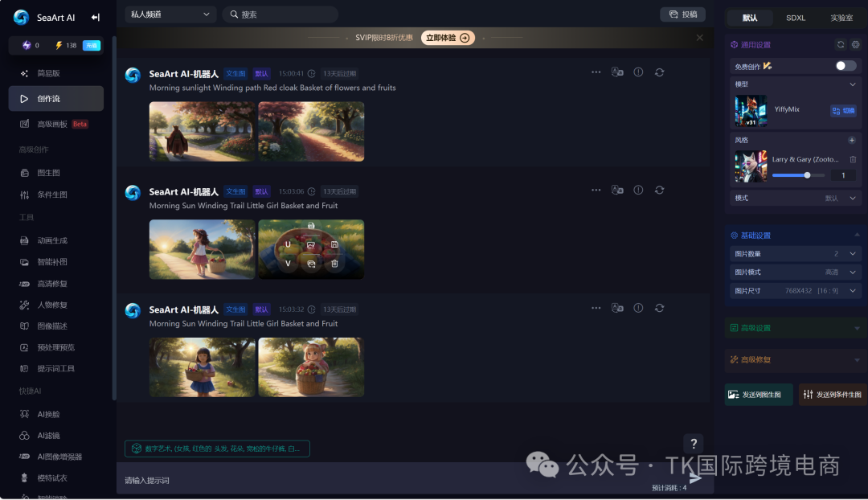Viewport: 868px width, 500px height.
Task: Collapse the left sidebar using the arrow icon
Action: pyautogui.click(x=96, y=18)
